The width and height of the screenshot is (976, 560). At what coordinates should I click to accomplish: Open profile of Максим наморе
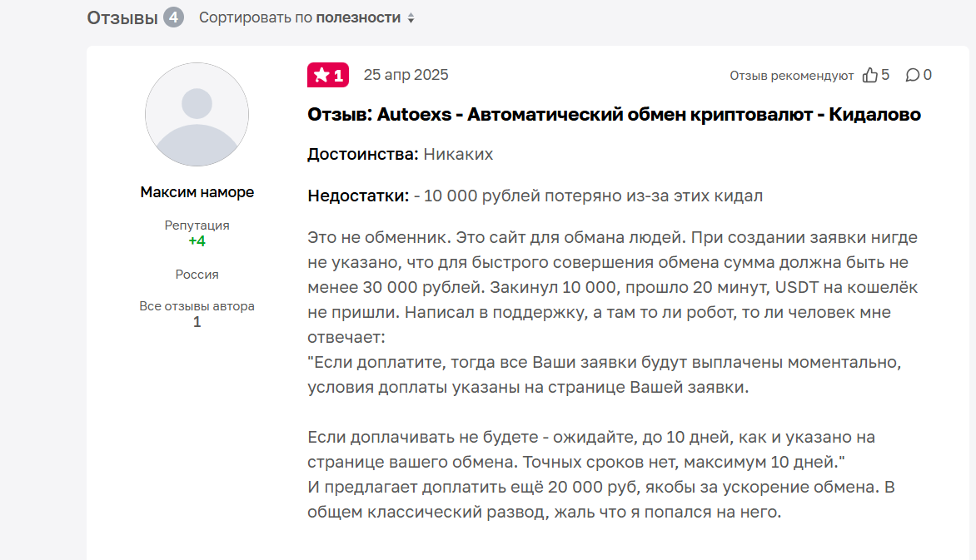pyautogui.click(x=197, y=192)
